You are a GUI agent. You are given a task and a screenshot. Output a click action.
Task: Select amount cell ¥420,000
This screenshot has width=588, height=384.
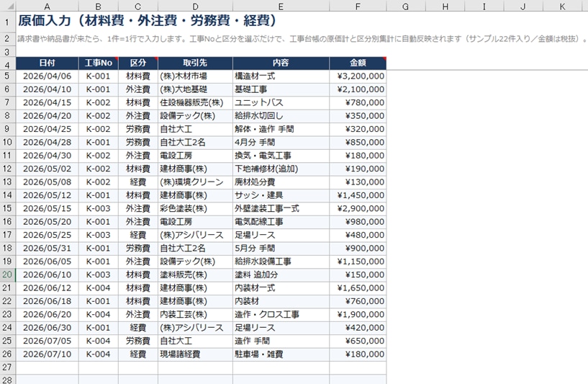coord(358,328)
